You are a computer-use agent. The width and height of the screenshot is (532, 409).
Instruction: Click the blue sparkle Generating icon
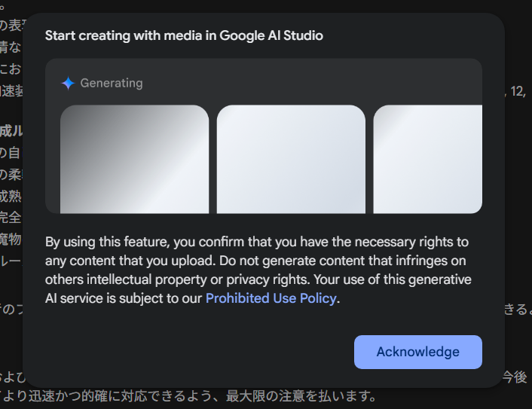point(68,83)
